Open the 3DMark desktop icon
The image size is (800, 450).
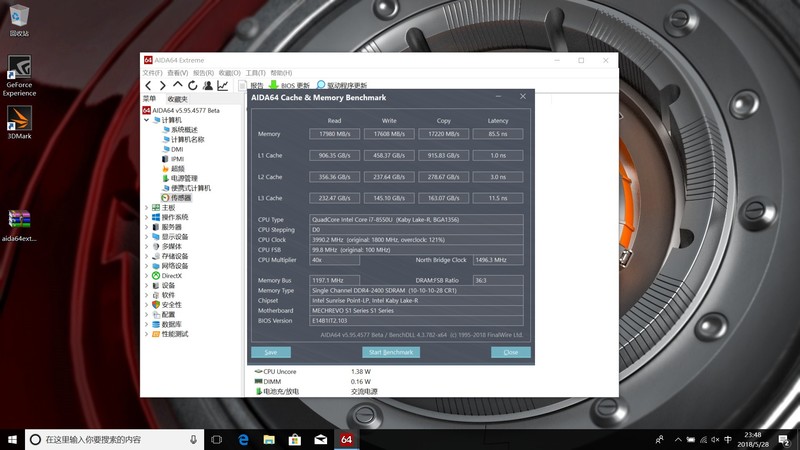19,123
